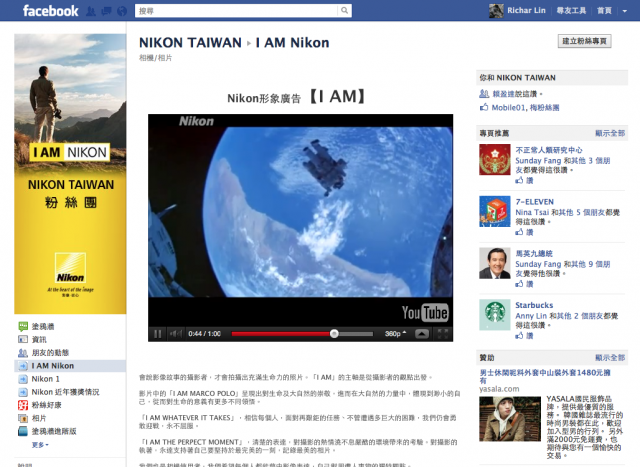Open the messages icon in the top bar
This screenshot has height=467, width=640.
pyautogui.click(x=107, y=11)
